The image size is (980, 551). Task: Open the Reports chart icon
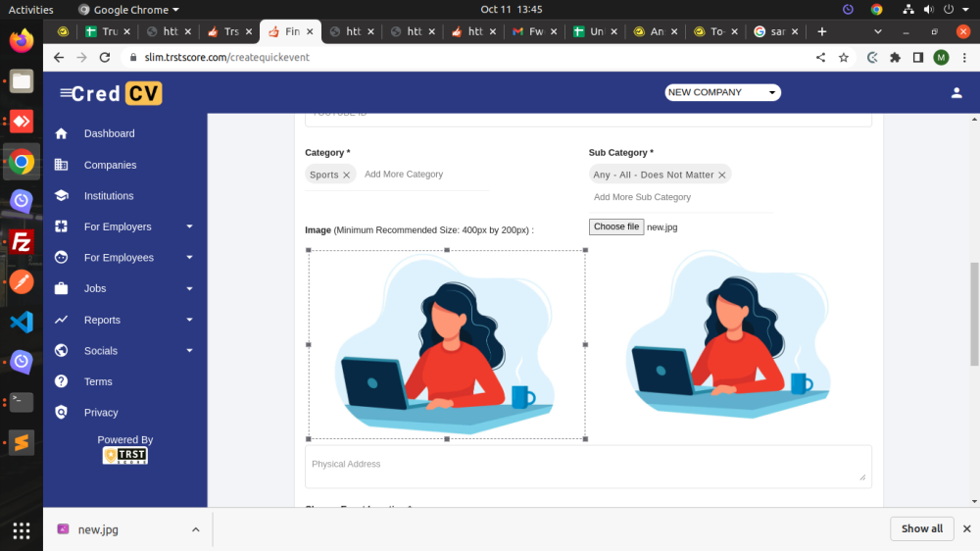[x=61, y=320]
